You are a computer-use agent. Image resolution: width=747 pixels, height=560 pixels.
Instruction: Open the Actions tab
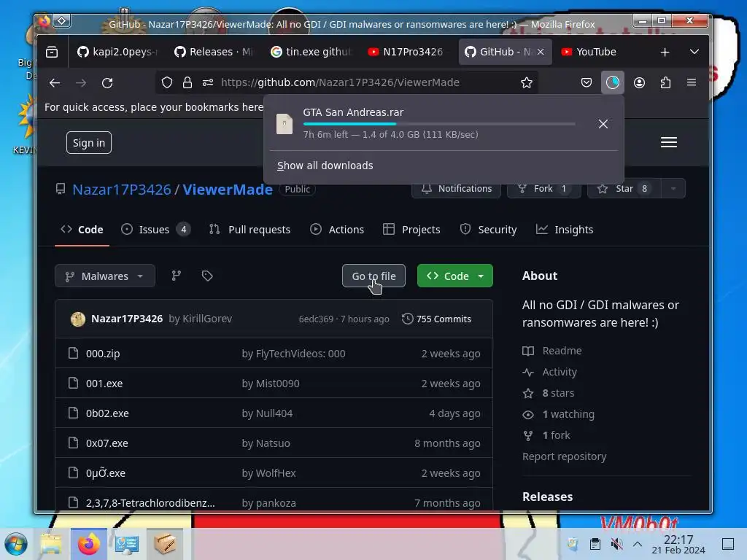click(337, 230)
